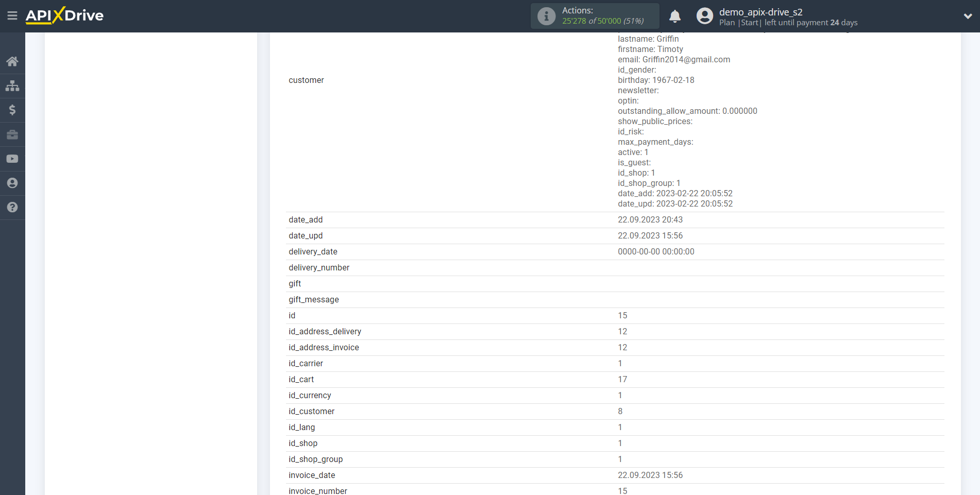
Task: Select the id_customer value 8
Action: click(x=620, y=411)
